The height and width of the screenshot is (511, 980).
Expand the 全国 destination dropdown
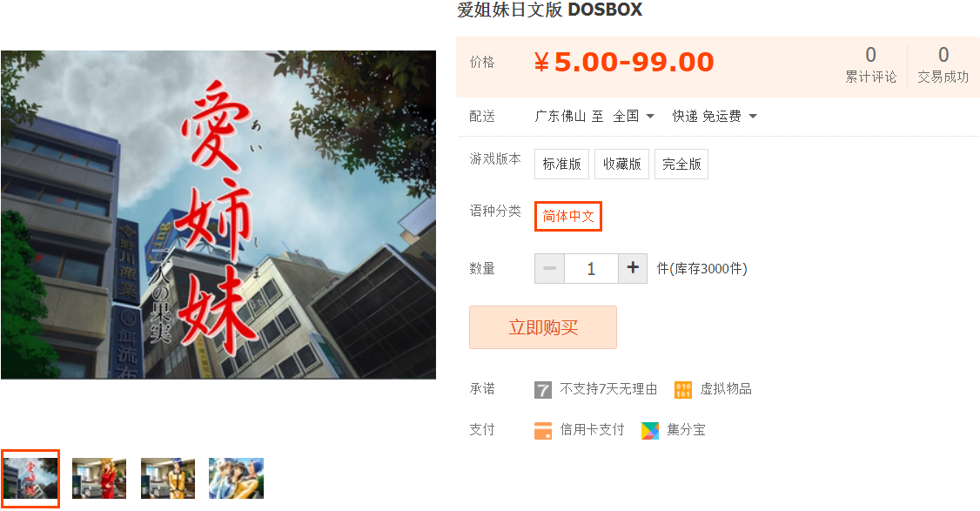tap(634, 116)
